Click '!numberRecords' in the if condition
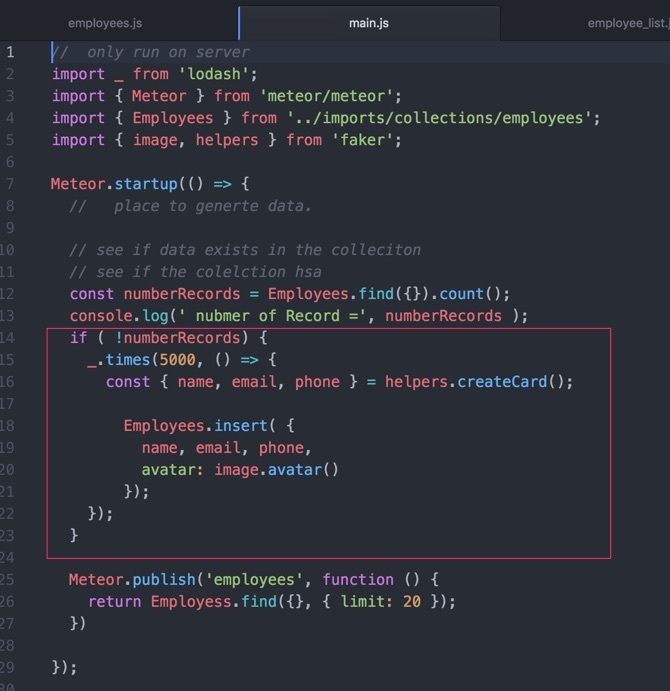The width and height of the screenshot is (670, 691). (x=177, y=338)
